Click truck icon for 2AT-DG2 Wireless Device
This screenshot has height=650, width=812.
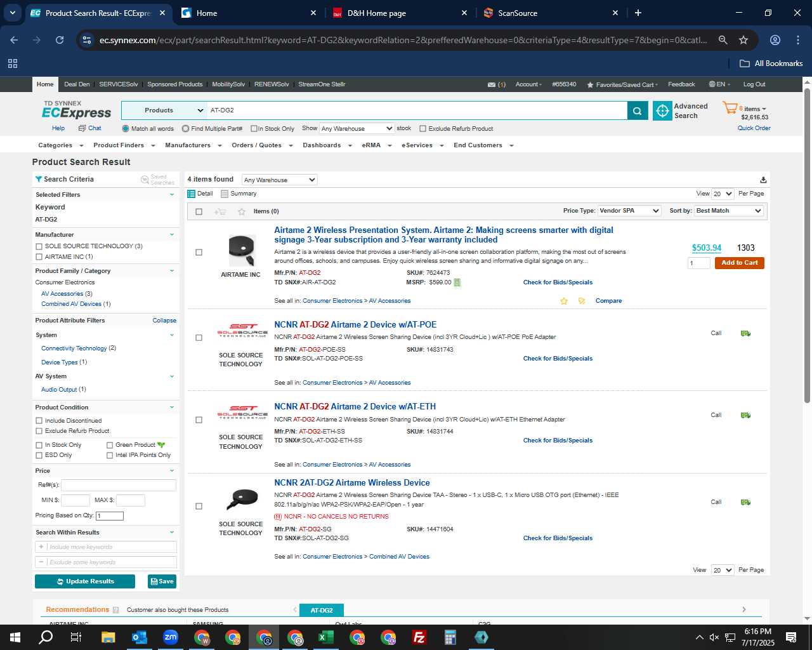coord(745,502)
